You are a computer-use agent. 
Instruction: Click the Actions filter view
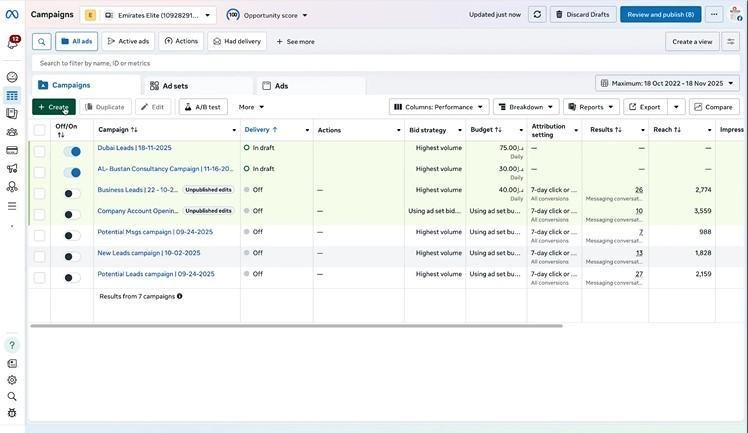tap(181, 41)
